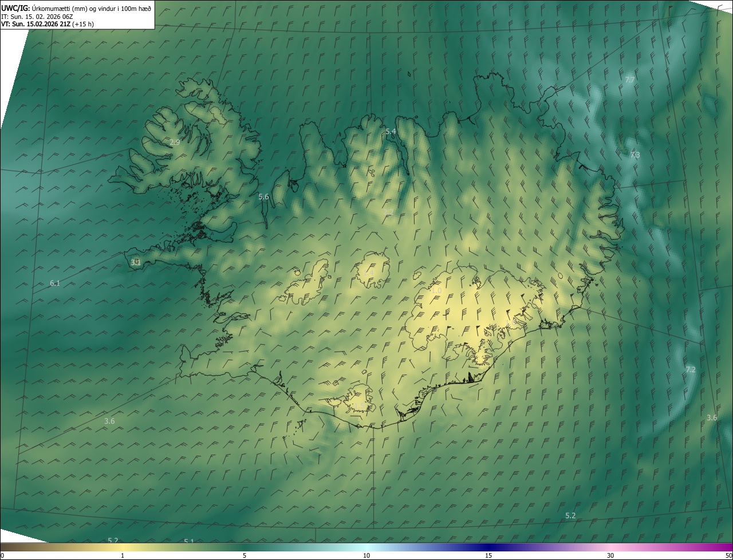Click the 5.4 value on the map
The width and height of the screenshot is (733, 560).
[391, 132]
